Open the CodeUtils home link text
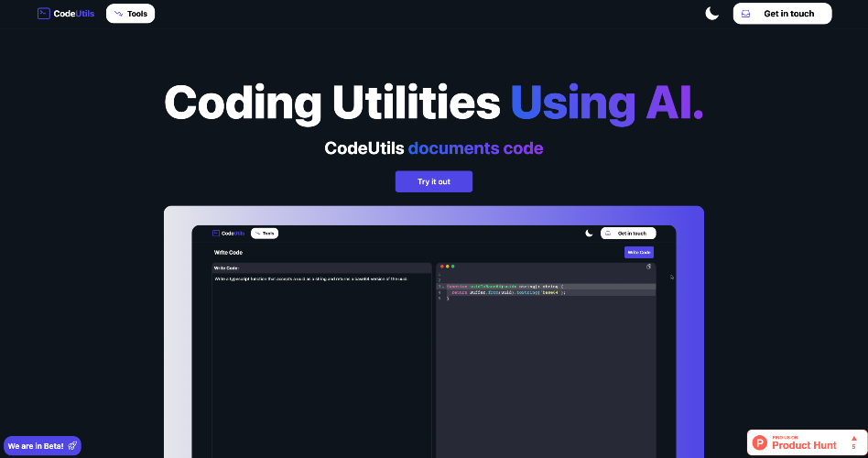This screenshot has width=868, height=458. pyautogui.click(x=73, y=14)
